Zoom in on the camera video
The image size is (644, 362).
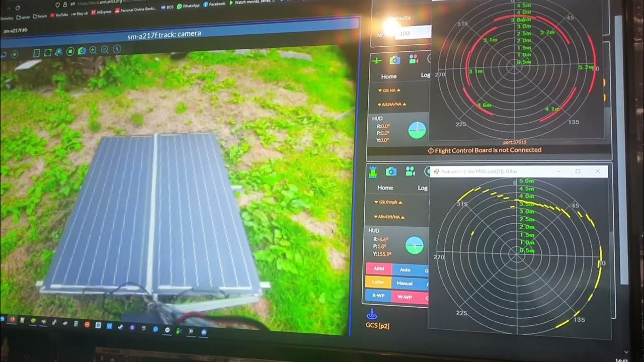pos(93,50)
